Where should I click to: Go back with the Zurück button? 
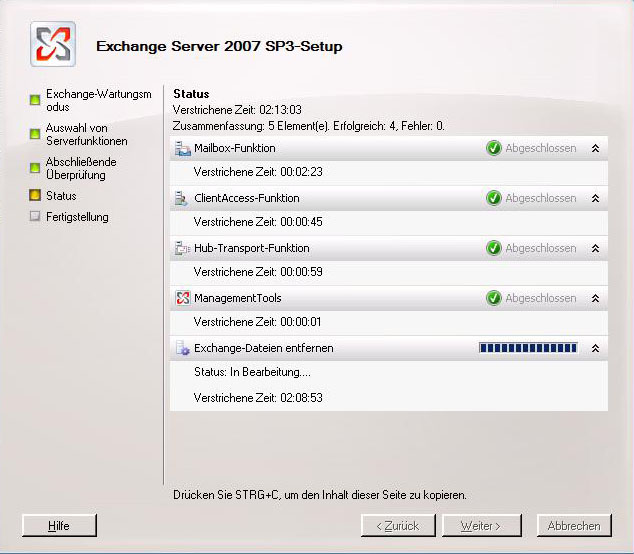coord(398,525)
